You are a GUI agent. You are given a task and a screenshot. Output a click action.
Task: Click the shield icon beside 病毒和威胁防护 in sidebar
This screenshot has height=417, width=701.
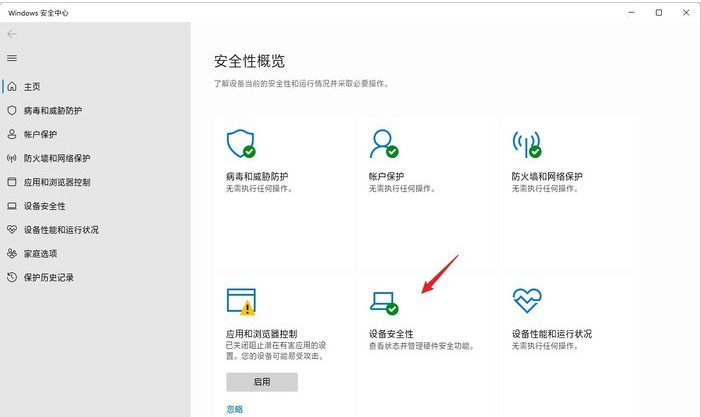12,110
